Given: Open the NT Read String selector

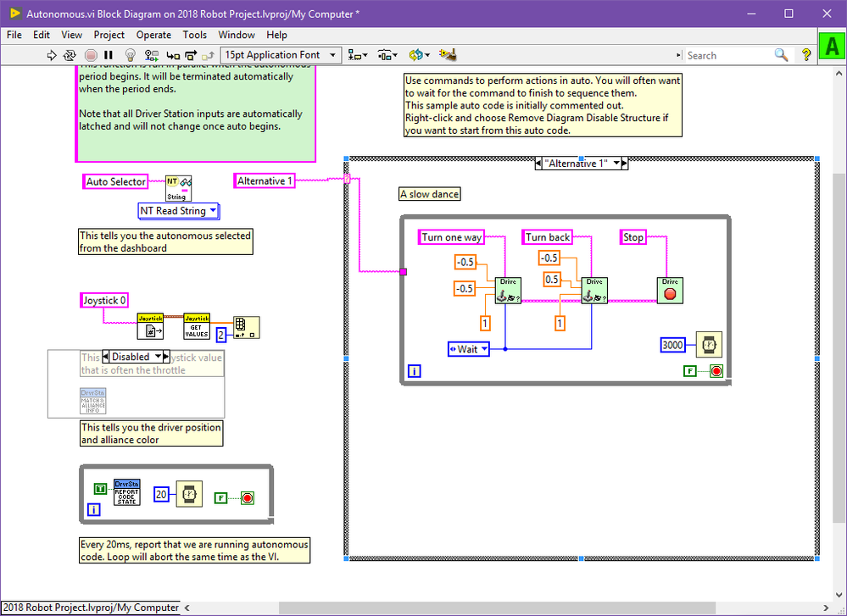Looking at the screenshot, I should 178,211.
